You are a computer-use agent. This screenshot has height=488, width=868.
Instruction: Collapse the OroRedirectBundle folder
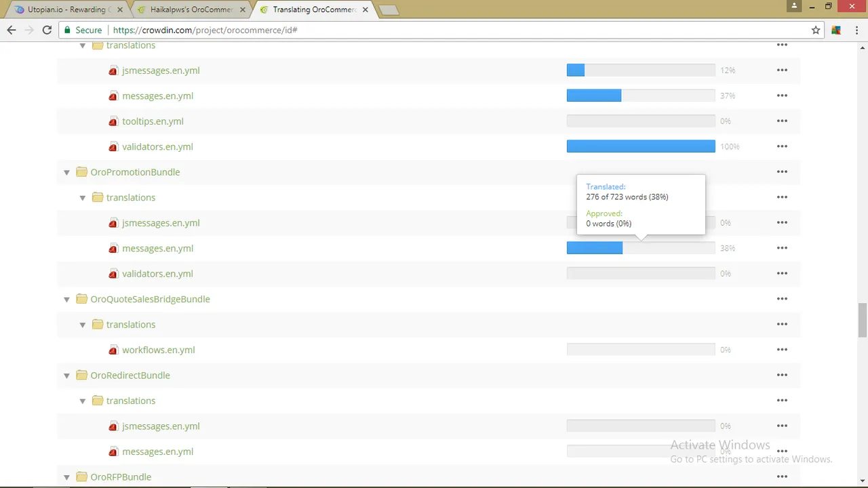66,375
